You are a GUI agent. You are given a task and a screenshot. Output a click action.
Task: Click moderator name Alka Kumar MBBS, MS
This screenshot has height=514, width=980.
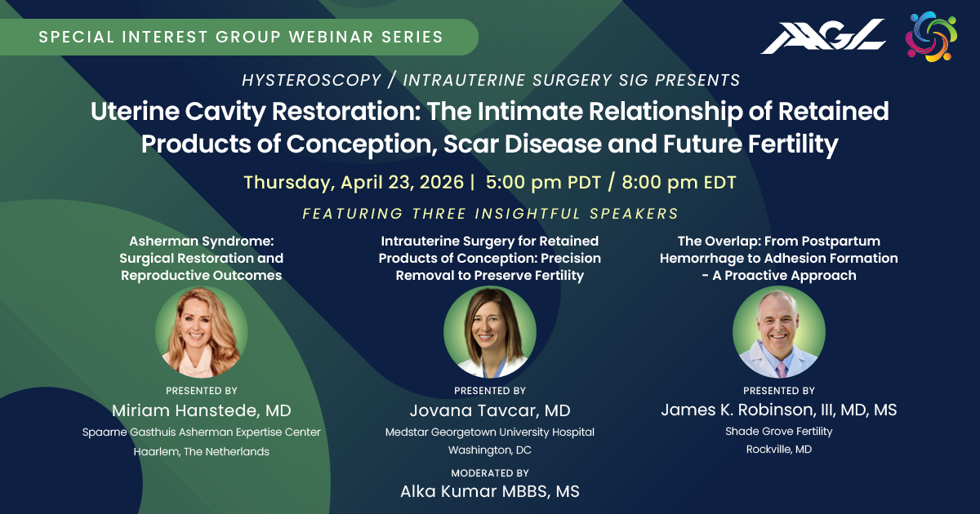coord(490,490)
